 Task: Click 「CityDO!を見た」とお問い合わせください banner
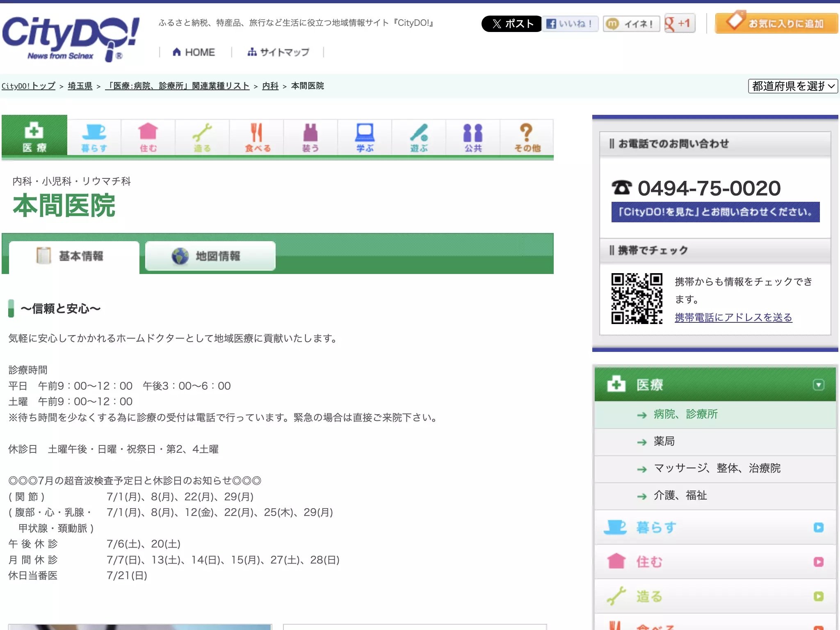click(x=715, y=212)
